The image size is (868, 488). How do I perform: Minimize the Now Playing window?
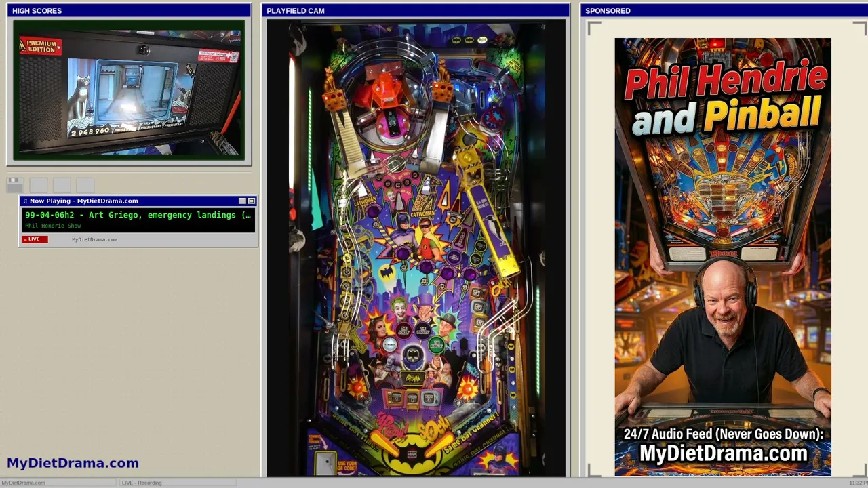[x=242, y=201]
